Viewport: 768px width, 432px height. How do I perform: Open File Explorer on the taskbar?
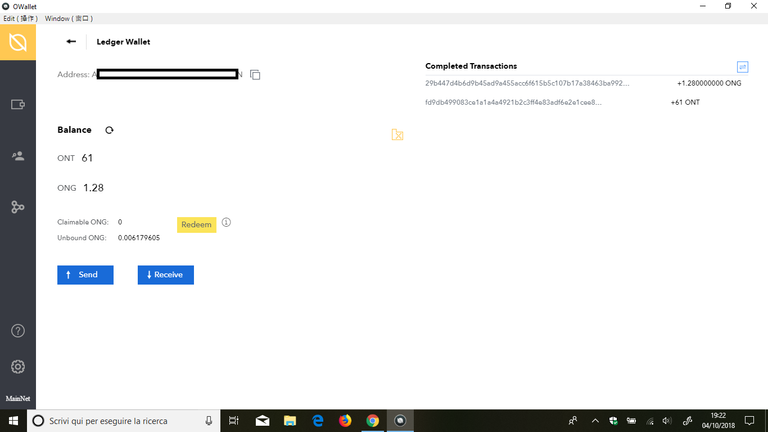point(290,421)
